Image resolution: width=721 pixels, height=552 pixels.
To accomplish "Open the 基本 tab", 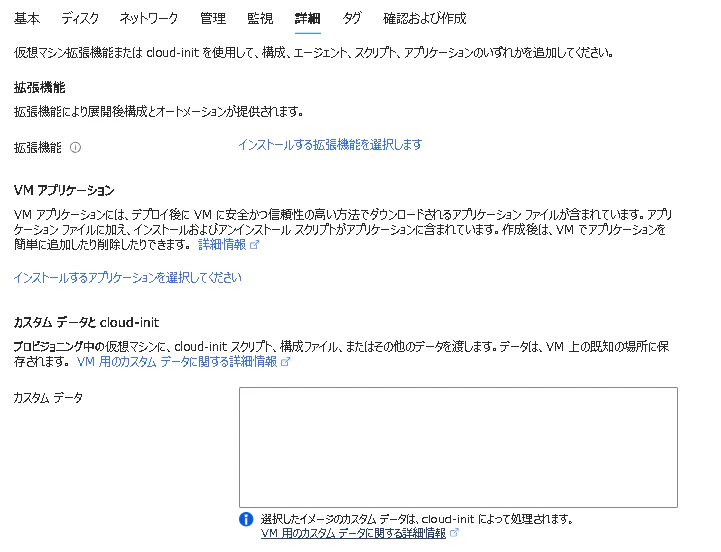I will 27,18.
